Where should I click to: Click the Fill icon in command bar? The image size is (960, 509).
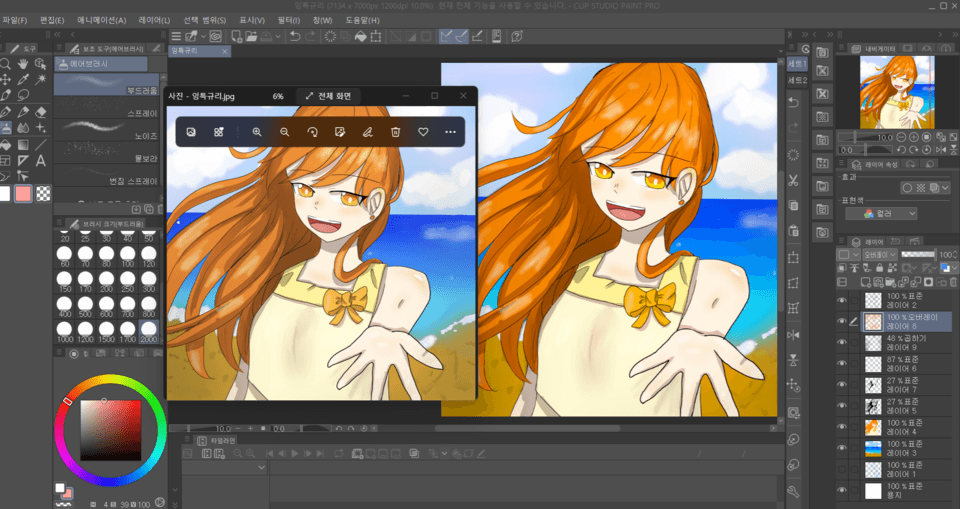point(361,37)
